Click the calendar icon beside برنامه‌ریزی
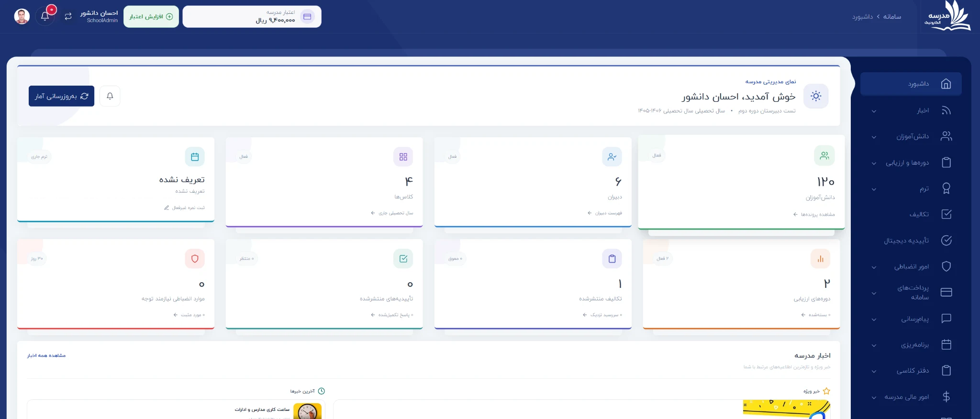The height and width of the screenshot is (419, 980). pyautogui.click(x=946, y=344)
